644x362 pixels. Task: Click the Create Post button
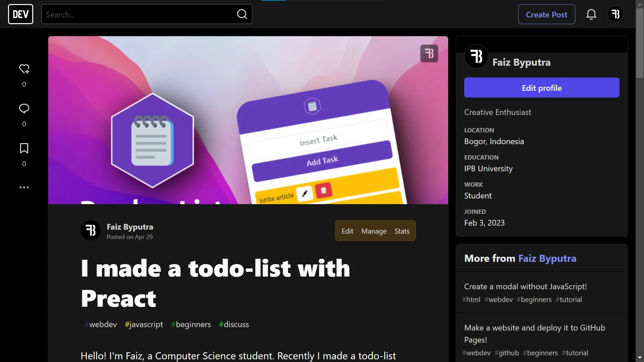click(546, 14)
